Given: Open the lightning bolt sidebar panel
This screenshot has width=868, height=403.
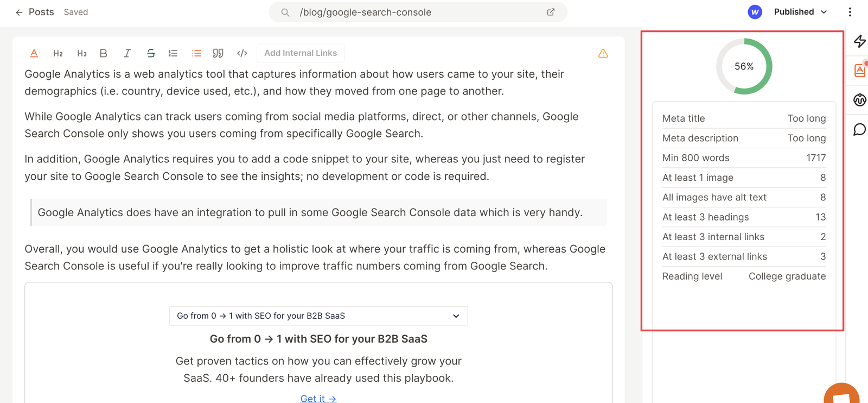Looking at the screenshot, I should (x=860, y=41).
